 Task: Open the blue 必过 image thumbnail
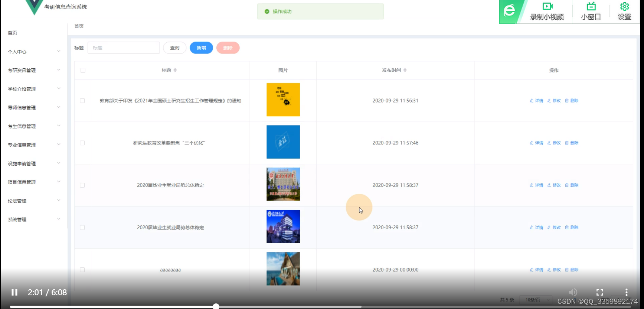[x=283, y=142]
